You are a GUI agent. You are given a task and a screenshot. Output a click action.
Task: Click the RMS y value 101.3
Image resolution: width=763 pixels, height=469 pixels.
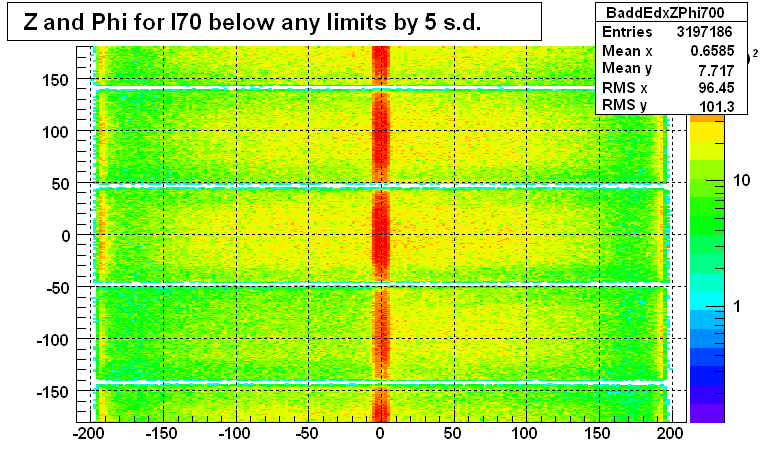716,107
